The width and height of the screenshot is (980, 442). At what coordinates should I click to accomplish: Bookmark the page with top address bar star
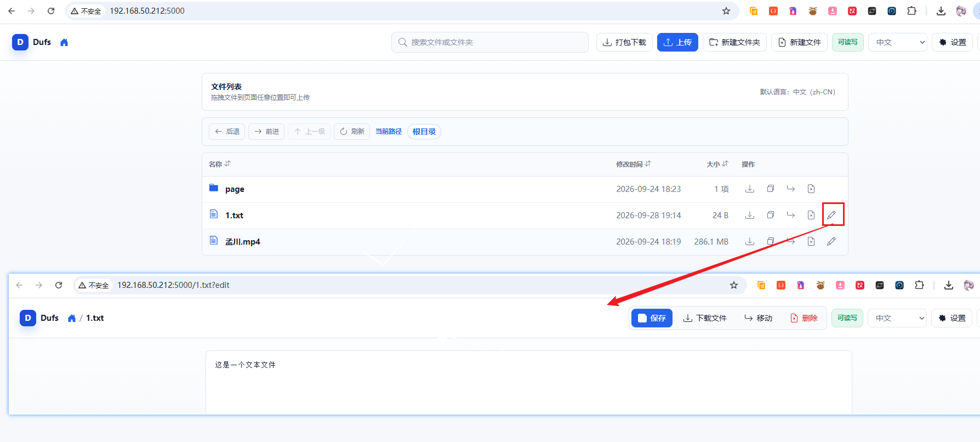point(726,11)
